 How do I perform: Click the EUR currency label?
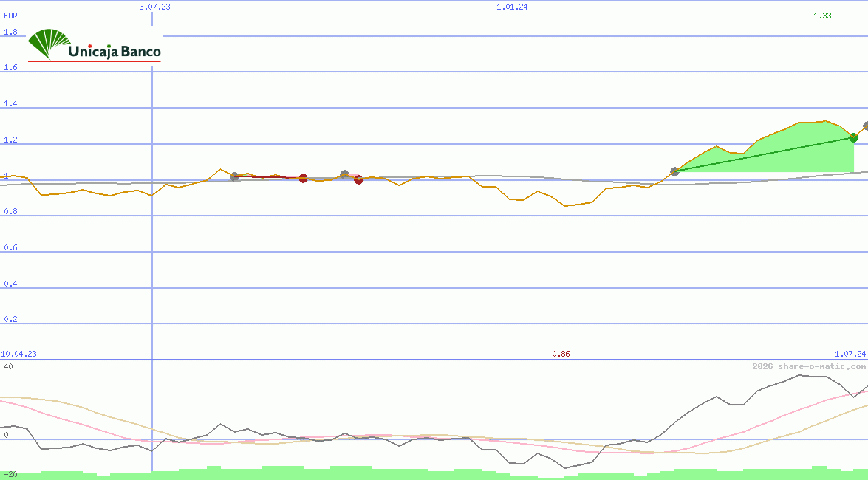click(10, 15)
